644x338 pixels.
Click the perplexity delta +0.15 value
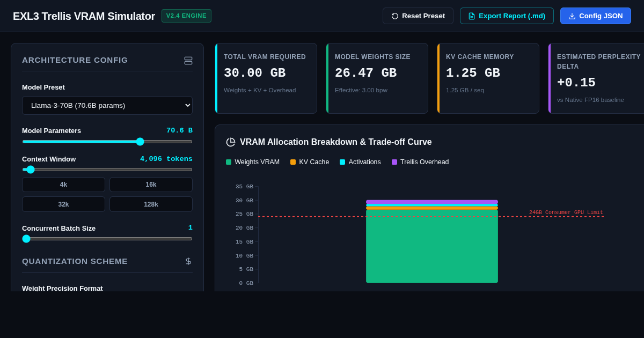[576, 83]
